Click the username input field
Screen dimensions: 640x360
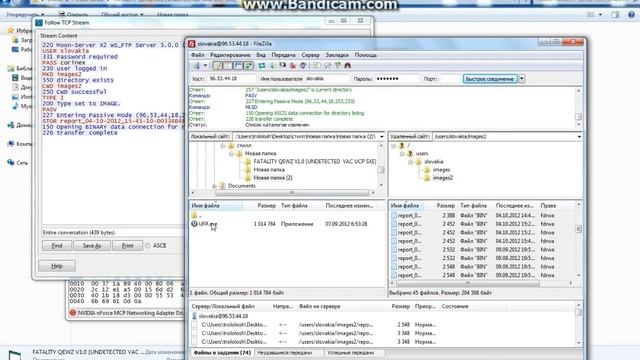327,79
